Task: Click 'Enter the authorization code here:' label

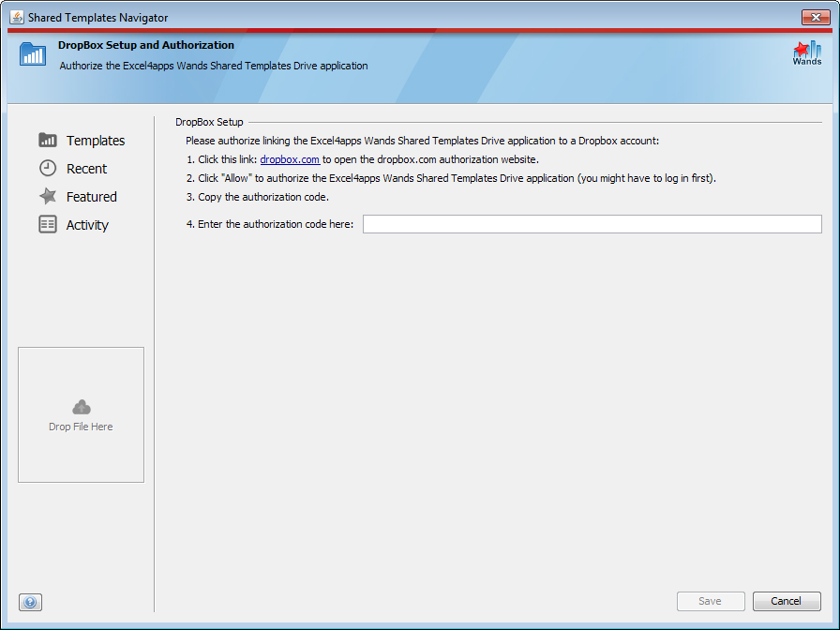Action: coord(276,224)
